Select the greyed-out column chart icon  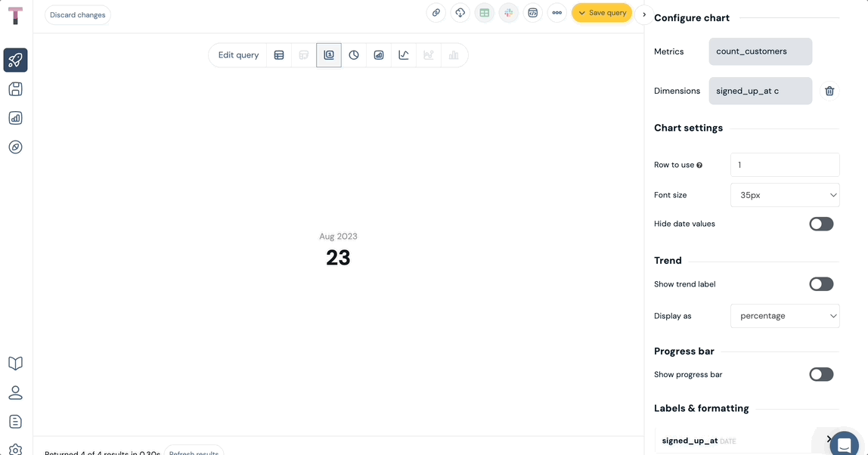click(x=454, y=55)
